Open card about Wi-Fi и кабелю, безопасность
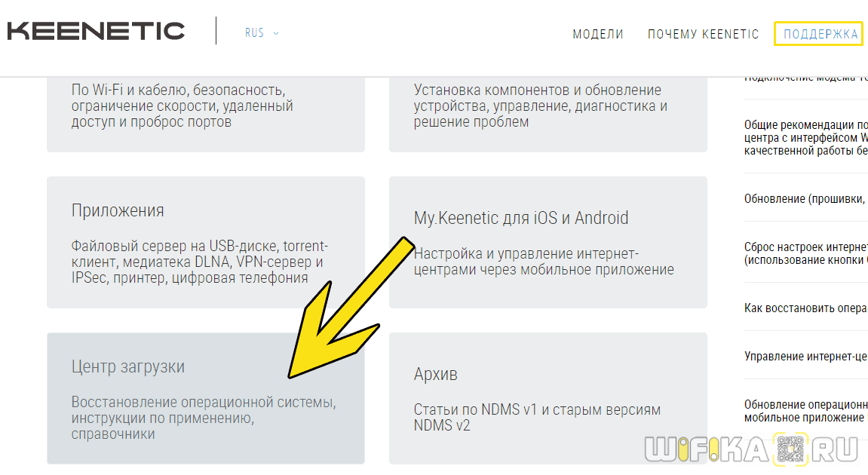Image resolution: width=868 pixels, height=475 pixels. click(x=205, y=113)
